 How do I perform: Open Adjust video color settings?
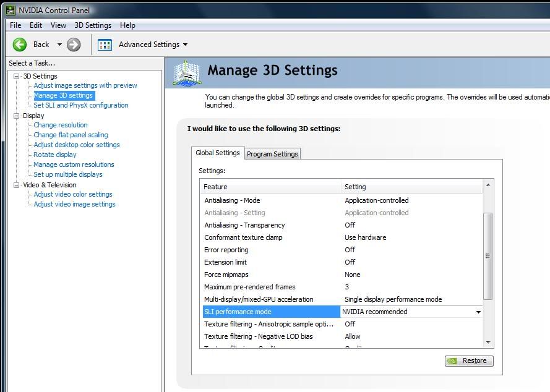pyautogui.click(x=73, y=194)
